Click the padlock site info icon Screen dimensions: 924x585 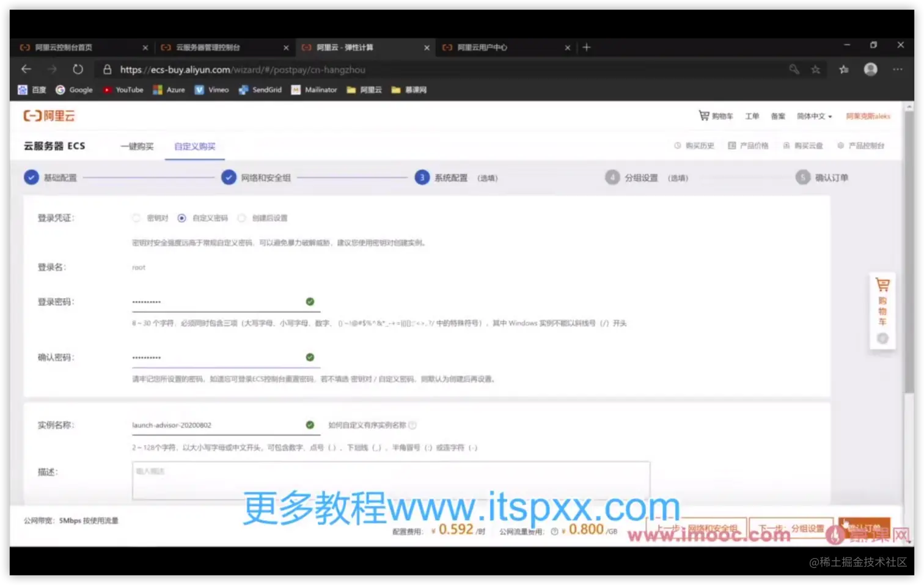[107, 70]
